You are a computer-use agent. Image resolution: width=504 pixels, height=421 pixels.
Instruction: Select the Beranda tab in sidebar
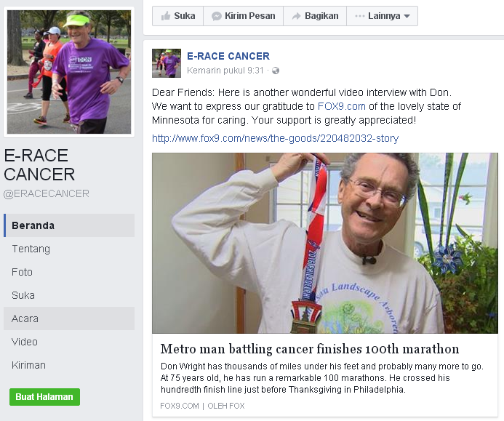pyautogui.click(x=69, y=225)
